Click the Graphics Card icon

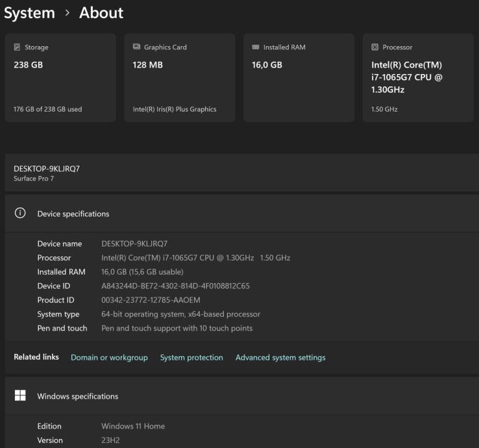coord(136,47)
